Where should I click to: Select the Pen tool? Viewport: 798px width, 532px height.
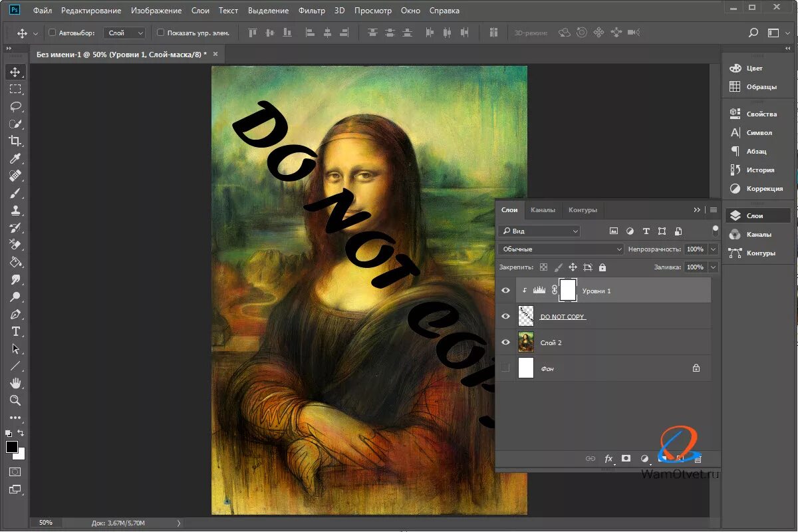pos(15,314)
